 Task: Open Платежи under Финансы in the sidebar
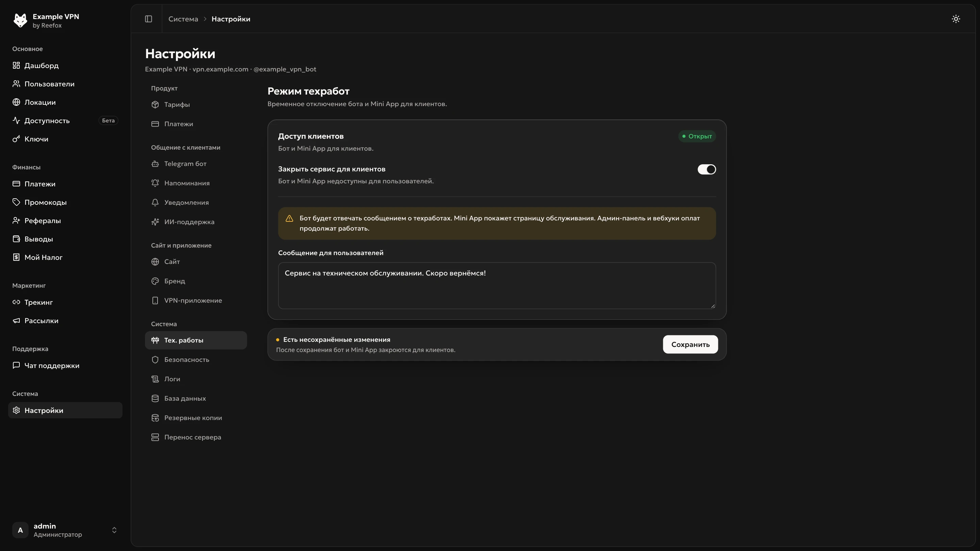tap(65, 184)
